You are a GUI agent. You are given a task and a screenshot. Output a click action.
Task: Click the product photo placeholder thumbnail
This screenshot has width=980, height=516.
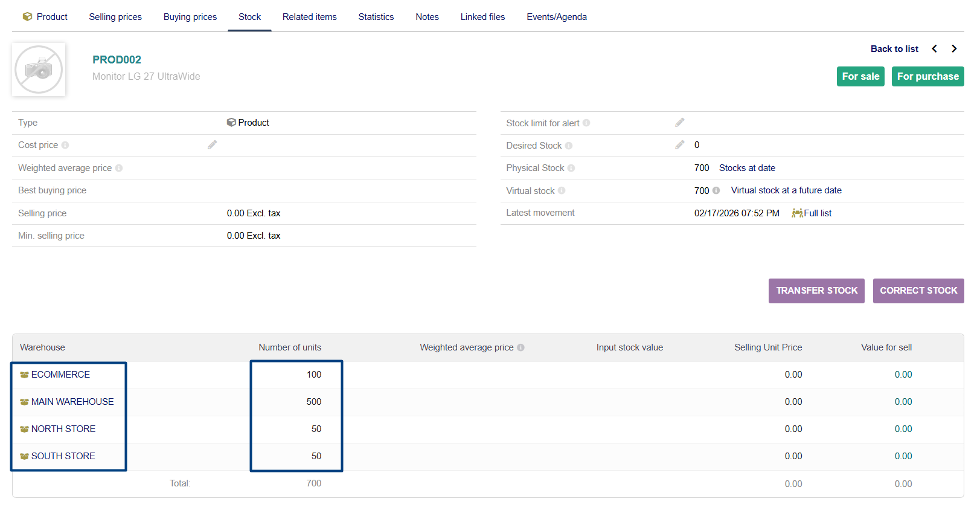click(39, 69)
